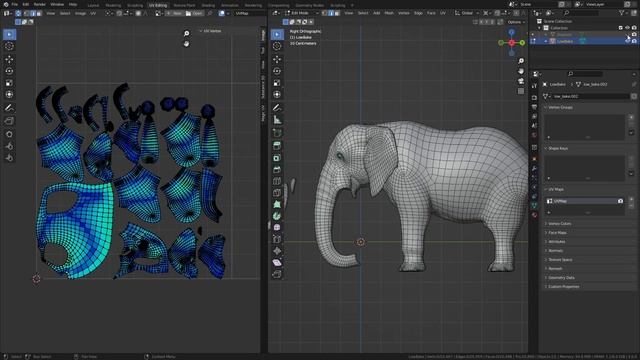Select the Knife tool
This screenshot has height=360, width=640.
click(277, 193)
